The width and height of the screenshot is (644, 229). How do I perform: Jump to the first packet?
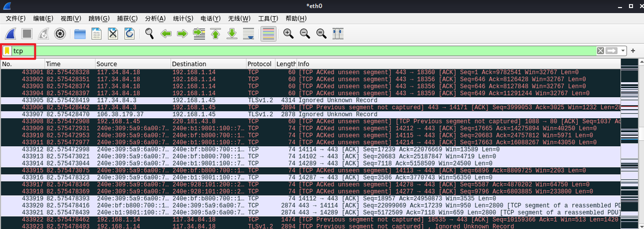[x=216, y=34]
